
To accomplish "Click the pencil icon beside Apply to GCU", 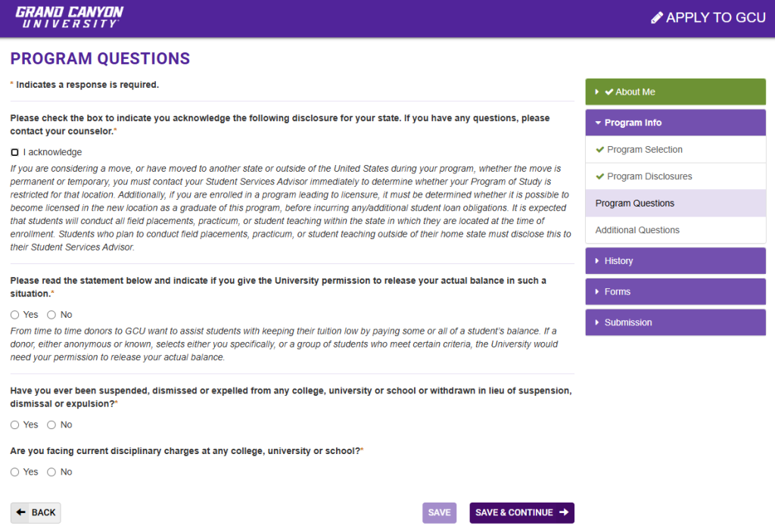I will point(657,17).
